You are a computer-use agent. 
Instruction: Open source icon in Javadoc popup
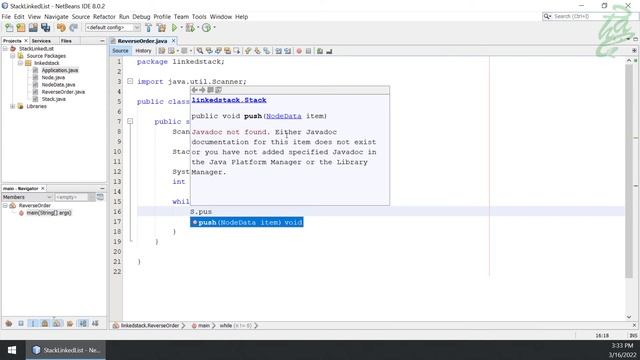coord(219,90)
